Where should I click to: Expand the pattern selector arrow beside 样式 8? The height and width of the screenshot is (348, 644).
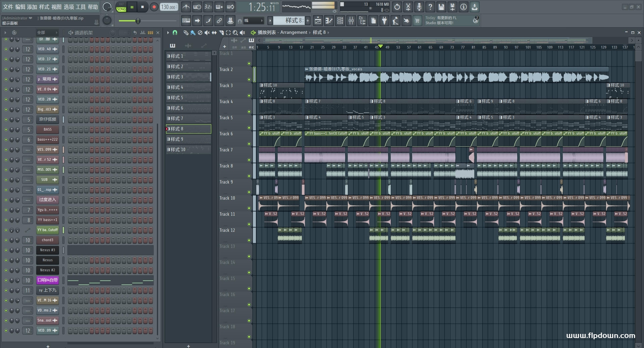coord(270,21)
